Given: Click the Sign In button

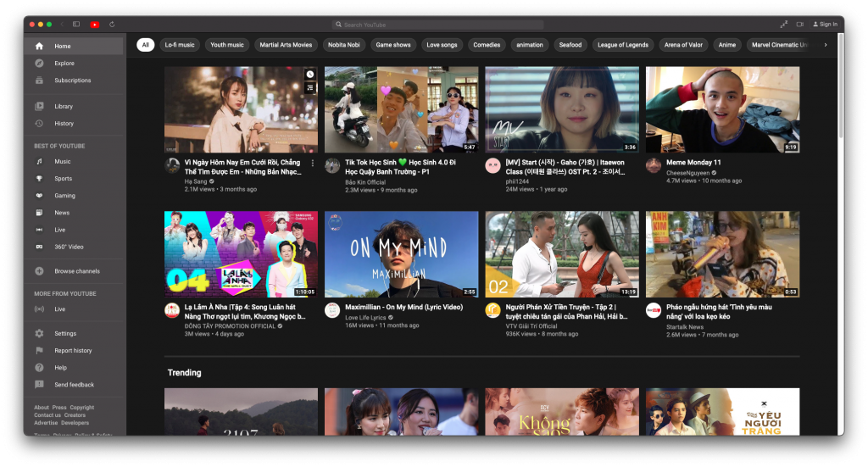Looking at the screenshot, I should pyautogui.click(x=825, y=25).
